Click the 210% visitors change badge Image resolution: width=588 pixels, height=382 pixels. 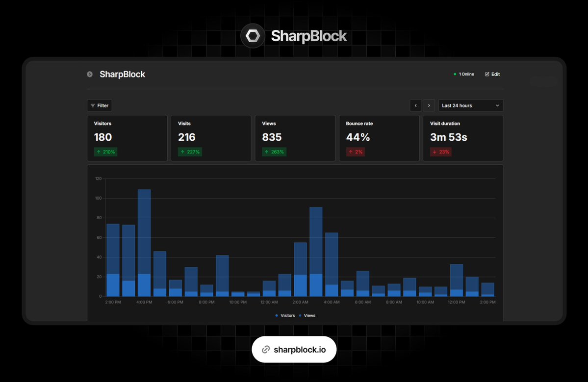106,152
